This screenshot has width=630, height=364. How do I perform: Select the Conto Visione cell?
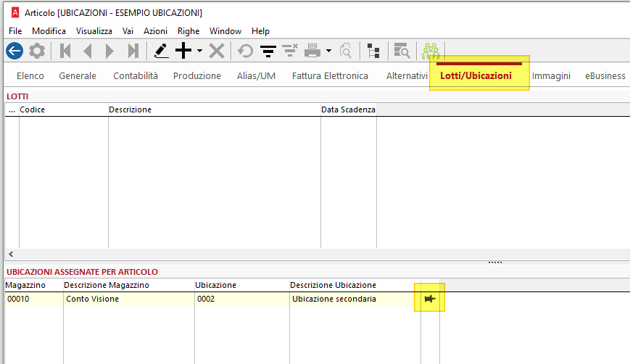coord(129,299)
